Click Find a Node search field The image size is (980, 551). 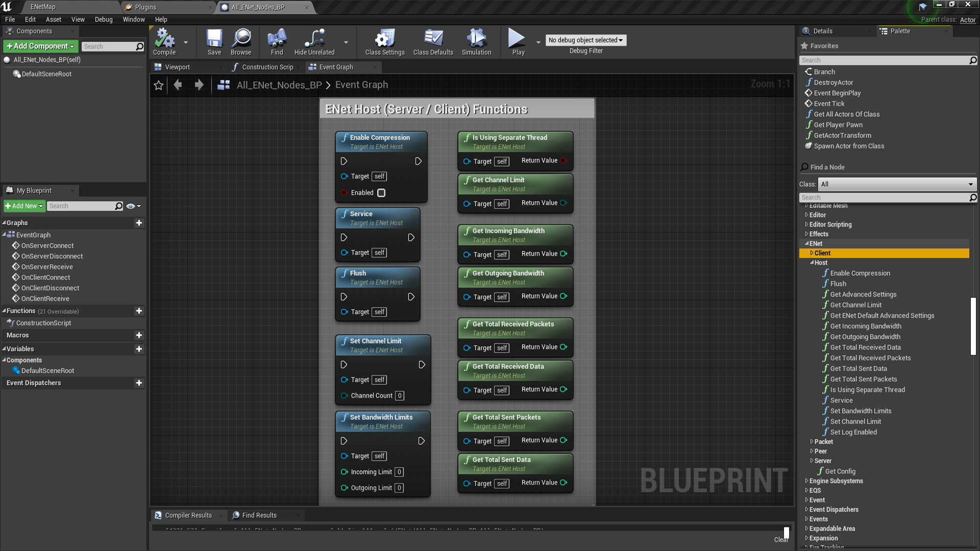(x=888, y=197)
